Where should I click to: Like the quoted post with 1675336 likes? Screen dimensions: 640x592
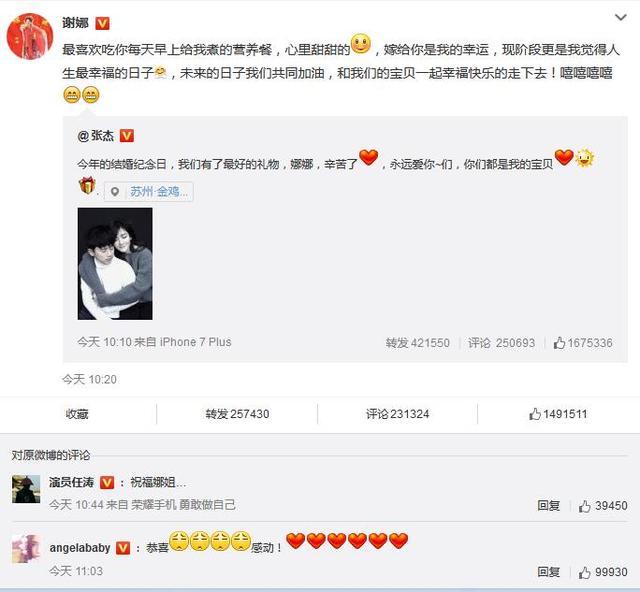[583, 343]
